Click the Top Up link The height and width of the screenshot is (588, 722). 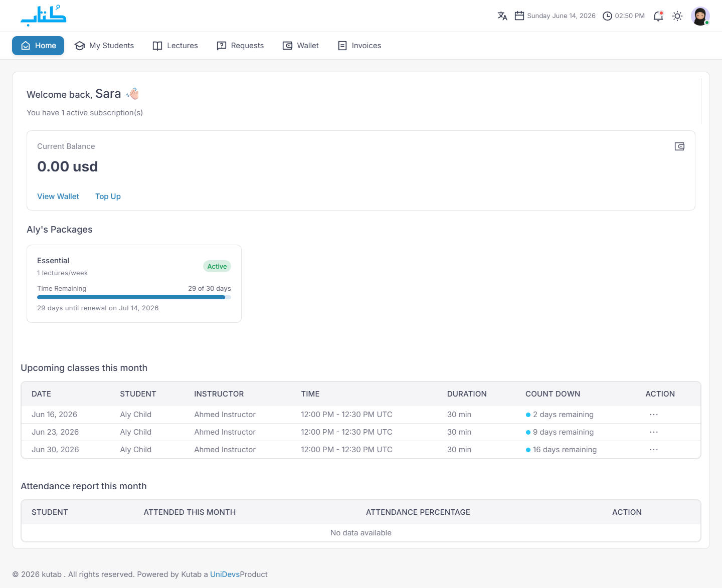[x=108, y=197]
